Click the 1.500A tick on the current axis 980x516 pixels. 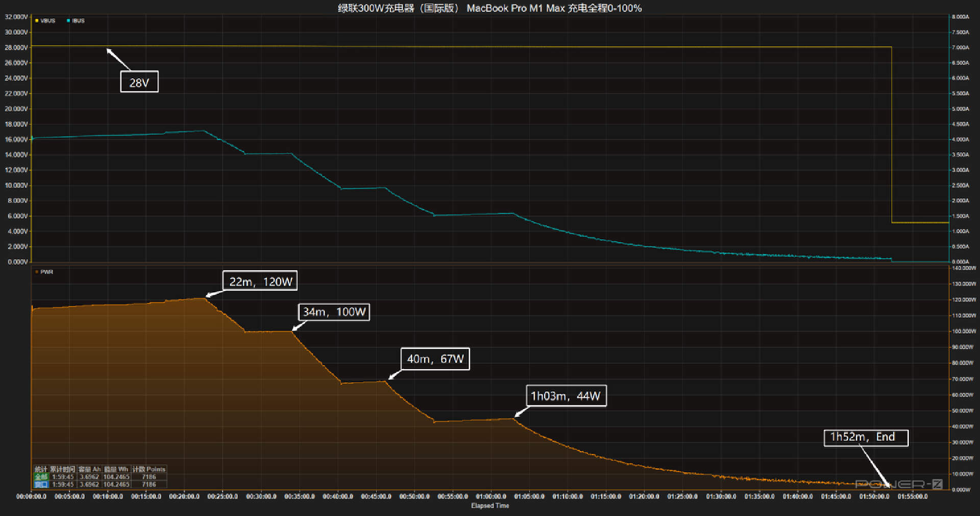(x=960, y=216)
